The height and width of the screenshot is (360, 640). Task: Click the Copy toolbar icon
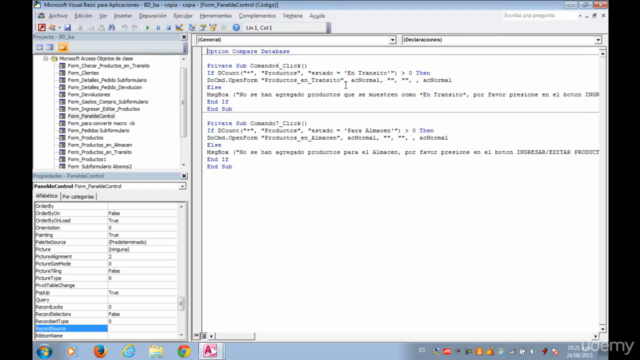pyautogui.click(x=91, y=28)
